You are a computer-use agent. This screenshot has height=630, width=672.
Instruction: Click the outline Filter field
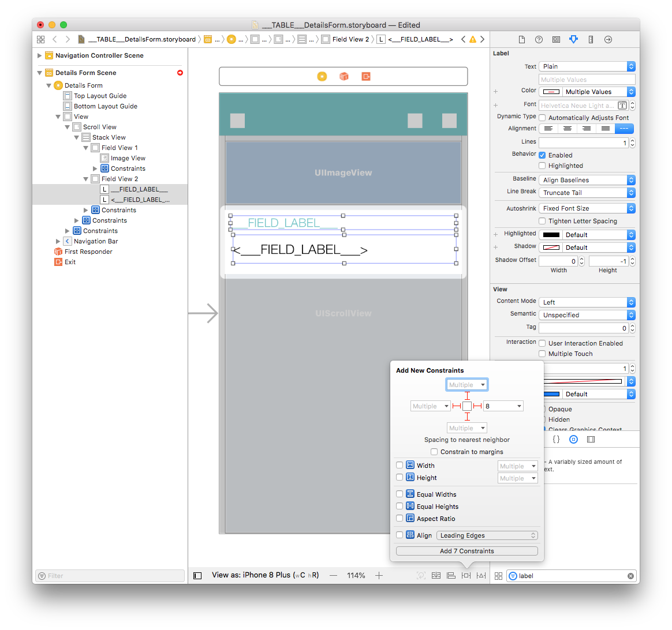tap(110, 576)
